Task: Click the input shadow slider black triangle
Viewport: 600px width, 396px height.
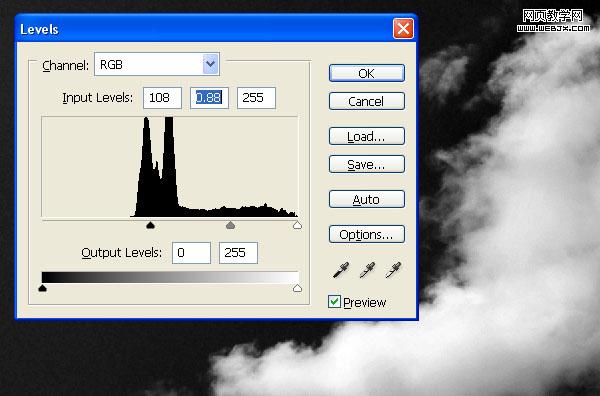Action: pyautogui.click(x=150, y=225)
